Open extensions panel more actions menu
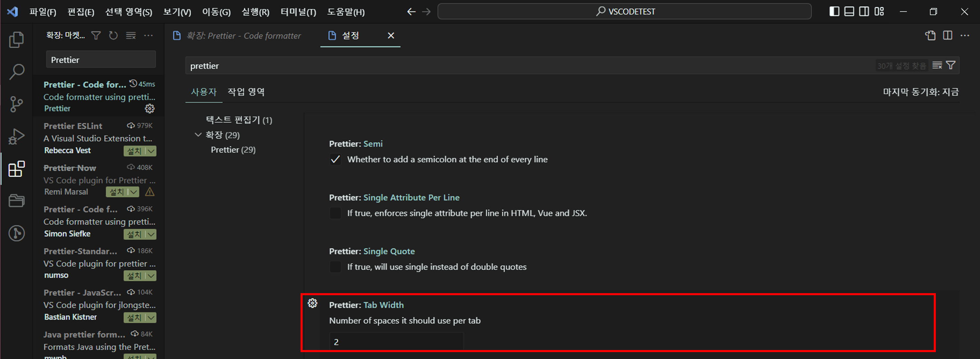Viewport: 980px width, 359px height. [148, 36]
